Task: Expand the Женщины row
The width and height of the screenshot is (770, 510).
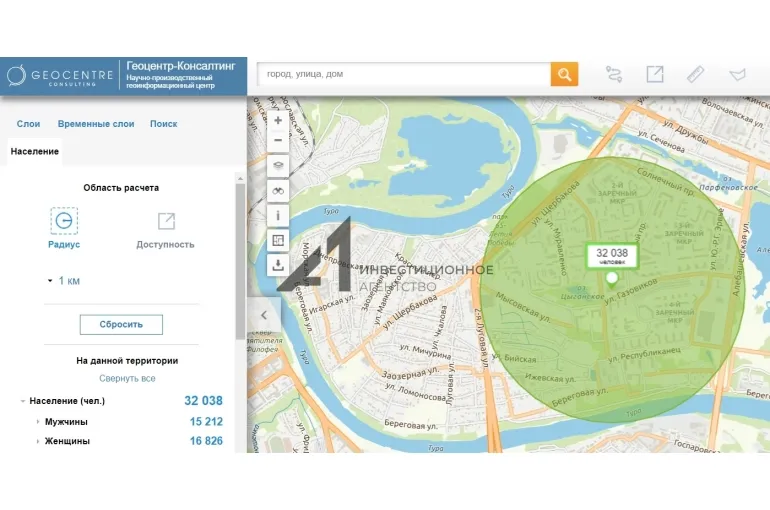Action: click(x=38, y=441)
